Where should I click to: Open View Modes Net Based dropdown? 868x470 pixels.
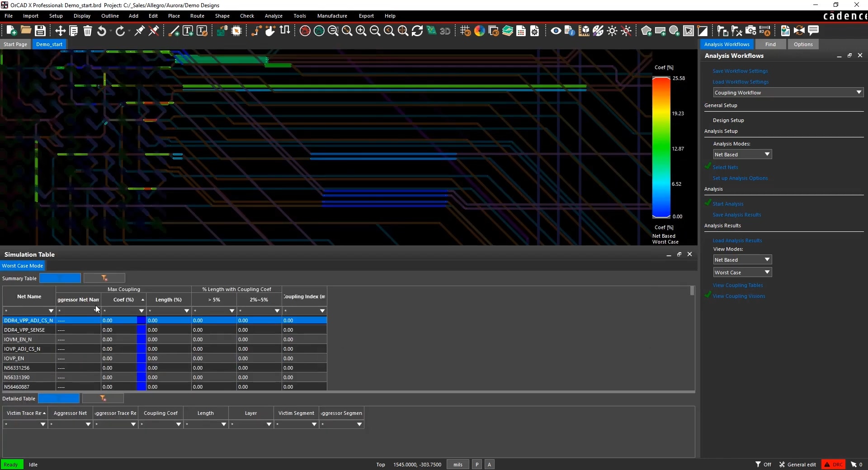[x=742, y=260]
